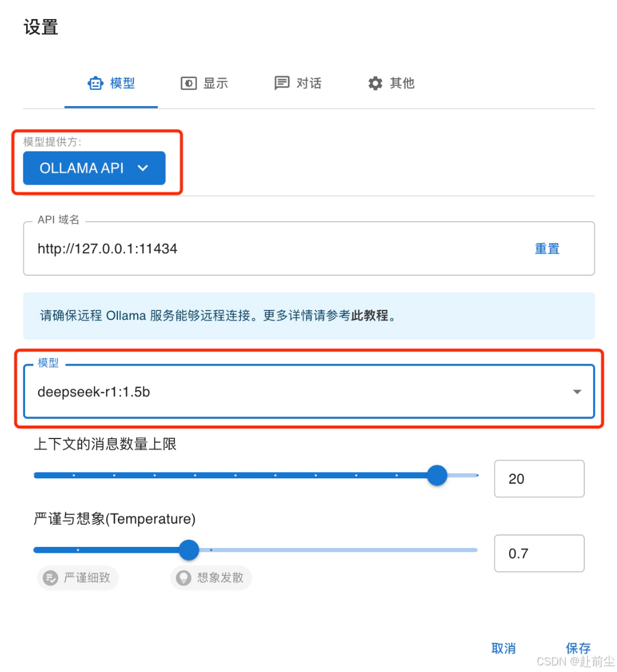Click the context message limit slider handle
The image size is (617, 672).
coord(437,475)
